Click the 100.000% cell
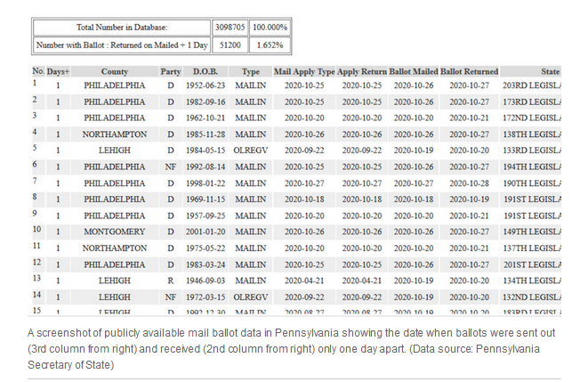The image size is (588, 382). pyautogui.click(x=270, y=28)
